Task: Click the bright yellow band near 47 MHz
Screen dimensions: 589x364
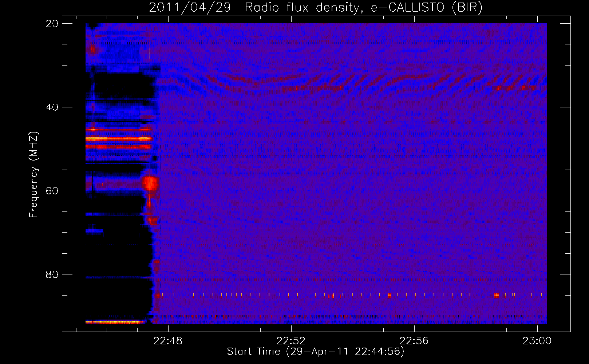Action: pyautogui.click(x=119, y=138)
